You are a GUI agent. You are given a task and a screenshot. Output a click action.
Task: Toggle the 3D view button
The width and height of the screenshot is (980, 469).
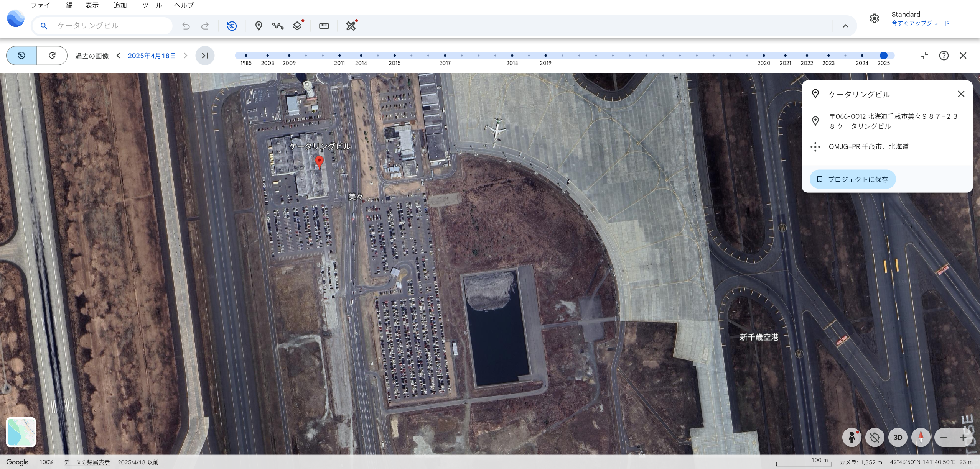898,438
